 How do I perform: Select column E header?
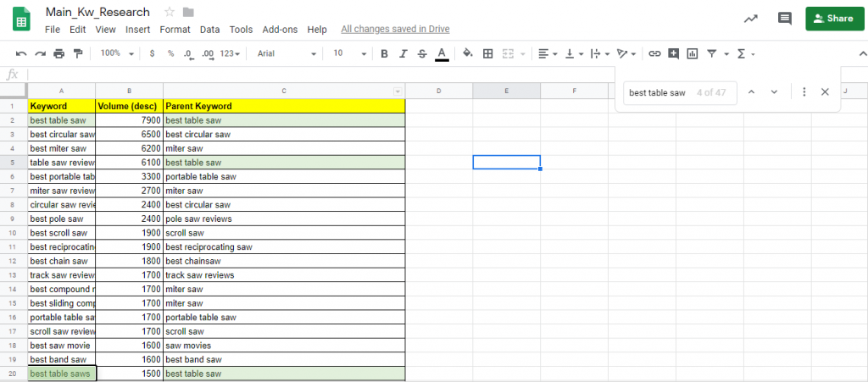tap(507, 91)
